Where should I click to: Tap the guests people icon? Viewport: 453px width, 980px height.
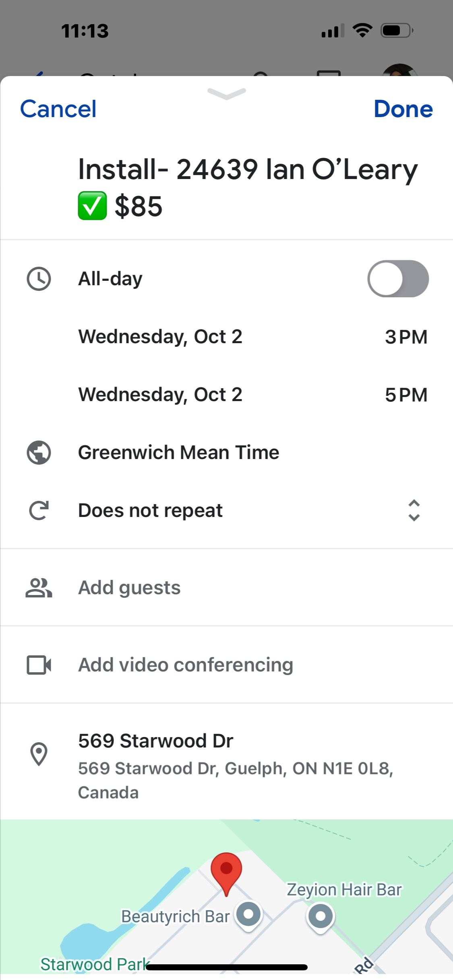click(39, 588)
